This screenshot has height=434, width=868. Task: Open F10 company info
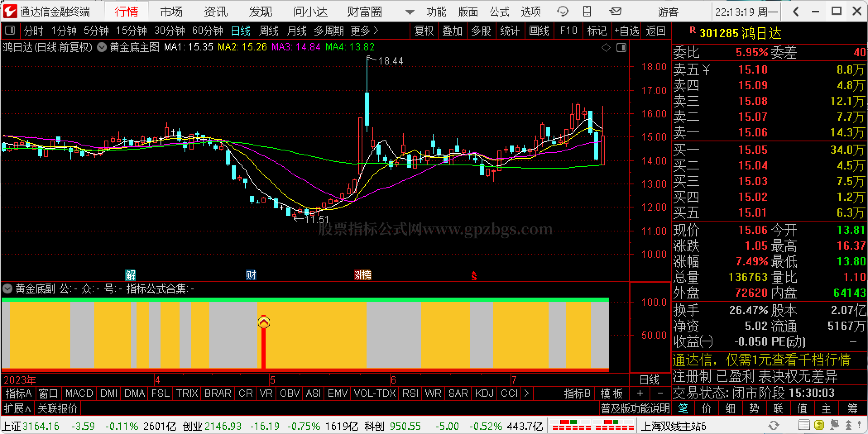[568, 31]
